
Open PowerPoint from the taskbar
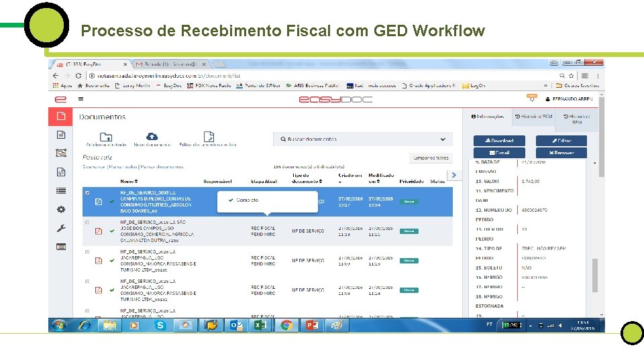(311, 326)
